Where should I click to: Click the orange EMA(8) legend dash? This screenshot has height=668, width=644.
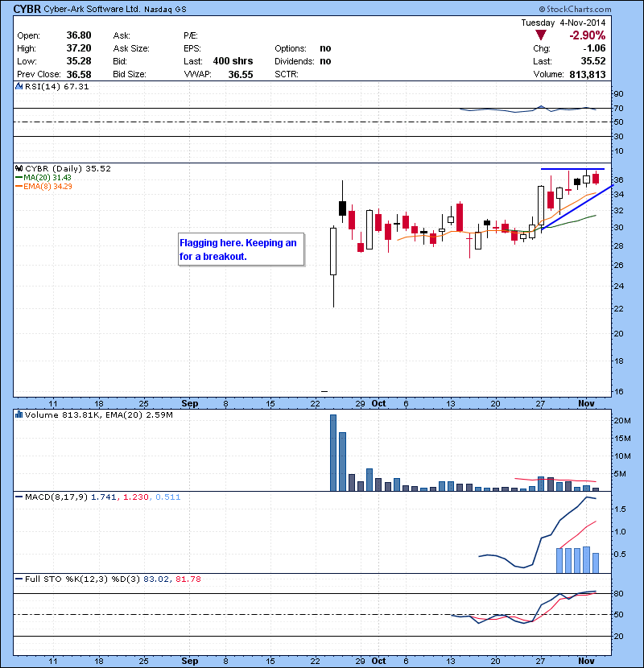click(x=19, y=186)
